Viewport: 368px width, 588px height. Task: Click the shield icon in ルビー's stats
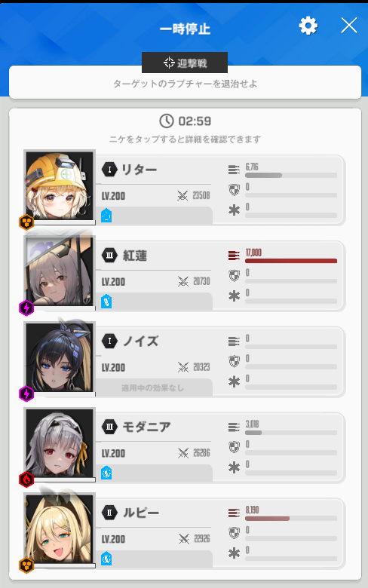(234, 532)
